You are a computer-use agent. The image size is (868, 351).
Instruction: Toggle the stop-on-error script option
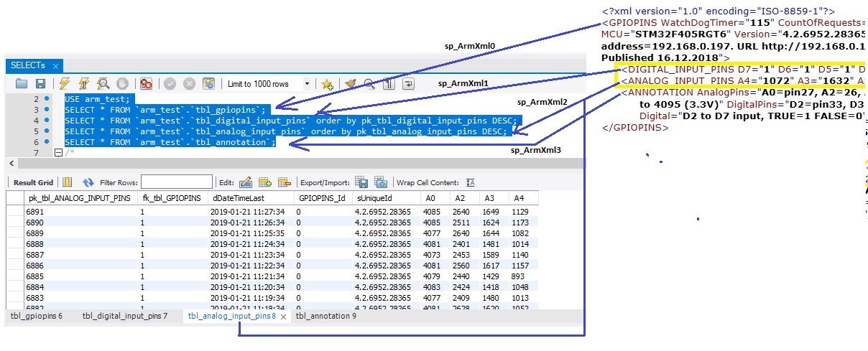pos(146,84)
